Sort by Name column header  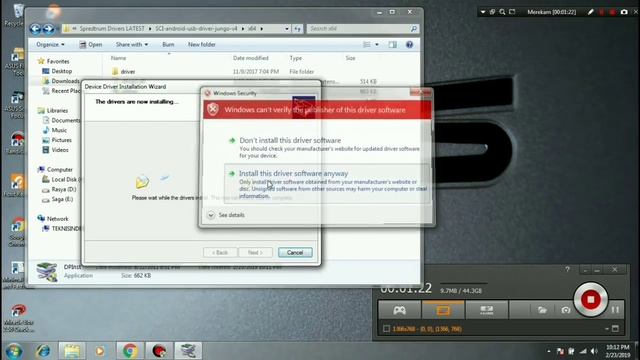pos(118,58)
